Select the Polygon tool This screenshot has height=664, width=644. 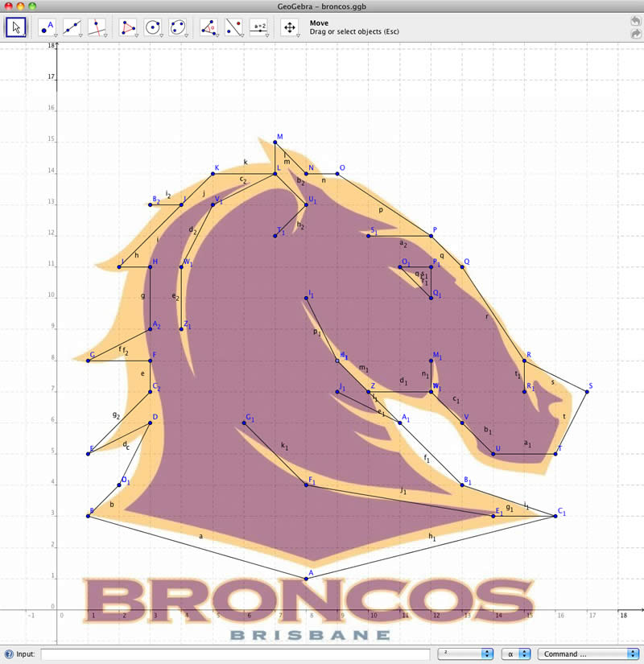pos(127,27)
